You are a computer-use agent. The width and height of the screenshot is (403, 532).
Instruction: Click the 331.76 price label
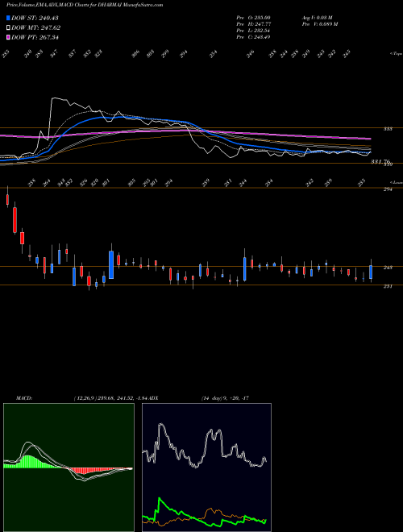[x=381, y=162]
